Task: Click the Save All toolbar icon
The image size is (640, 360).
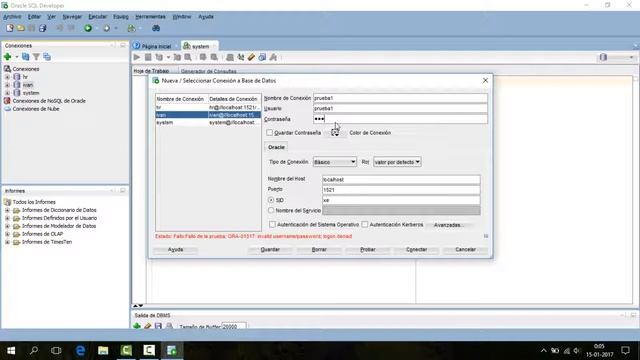Action: [42, 28]
